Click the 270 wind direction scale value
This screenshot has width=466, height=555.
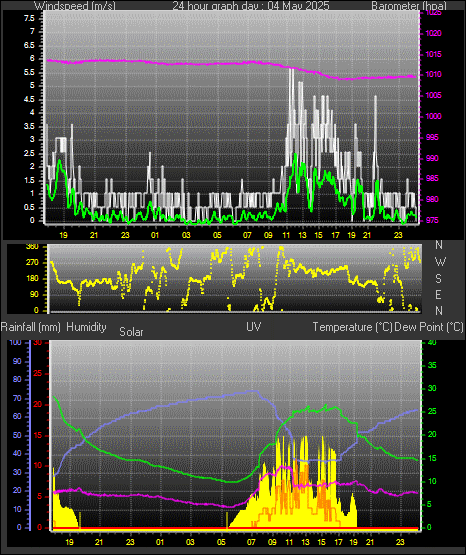click(x=32, y=263)
